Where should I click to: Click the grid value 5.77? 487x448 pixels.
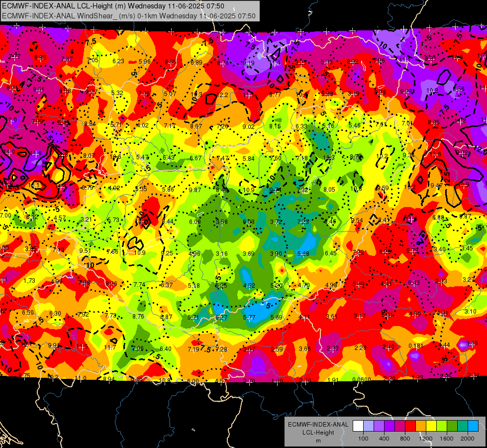point(249,318)
